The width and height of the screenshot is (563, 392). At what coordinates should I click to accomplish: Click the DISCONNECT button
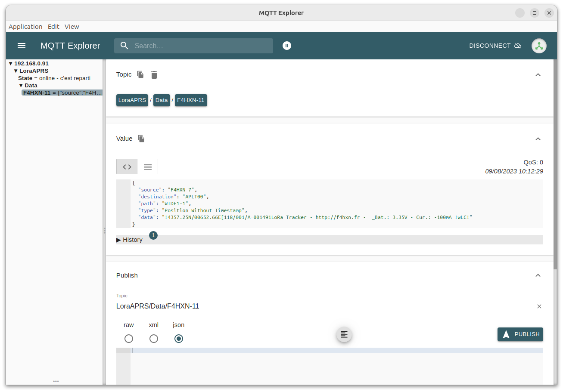pos(495,46)
